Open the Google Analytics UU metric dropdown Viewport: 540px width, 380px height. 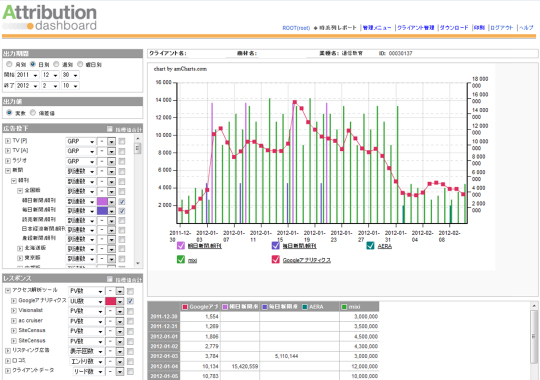86,301
